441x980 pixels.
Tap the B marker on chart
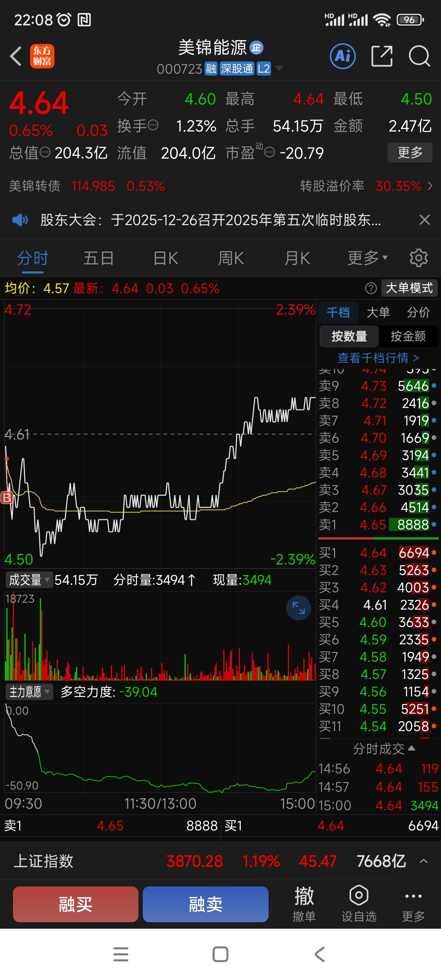pos(7,497)
